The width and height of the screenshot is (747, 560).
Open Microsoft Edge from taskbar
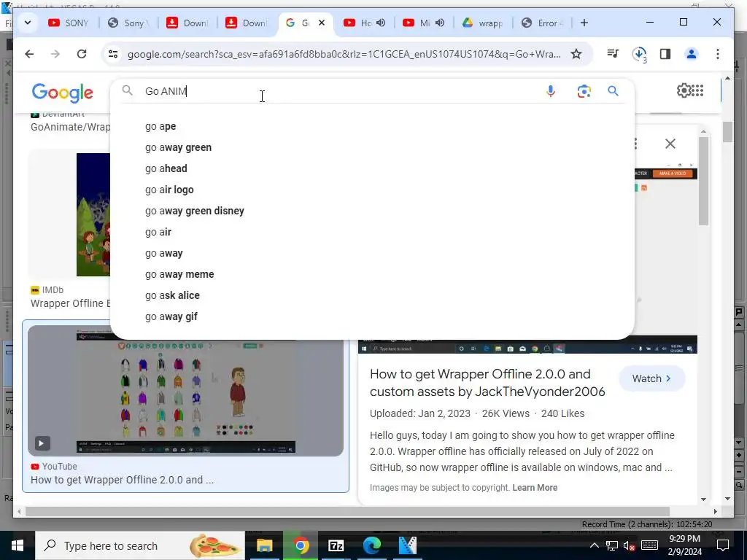[372, 545]
